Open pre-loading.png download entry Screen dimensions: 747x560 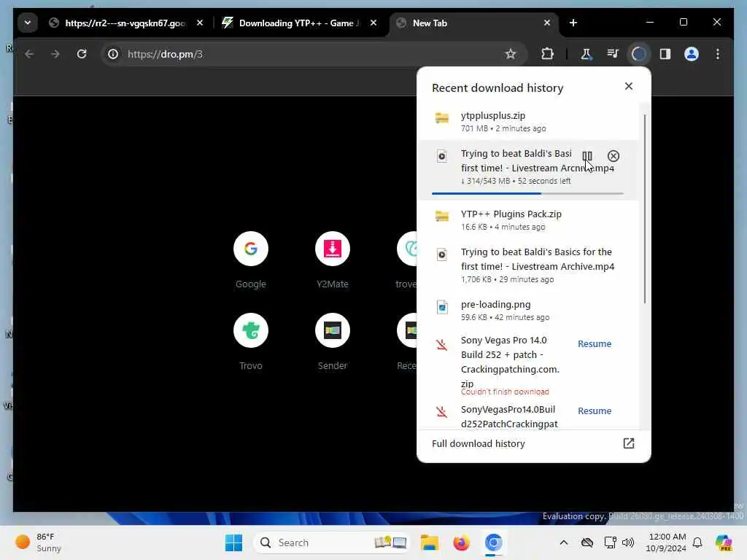click(528, 310)
